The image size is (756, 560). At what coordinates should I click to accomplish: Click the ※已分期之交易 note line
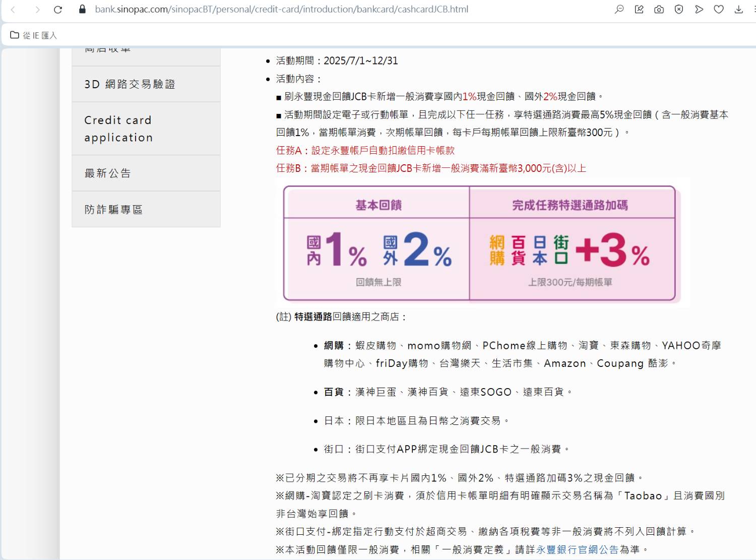coord(460,477)
